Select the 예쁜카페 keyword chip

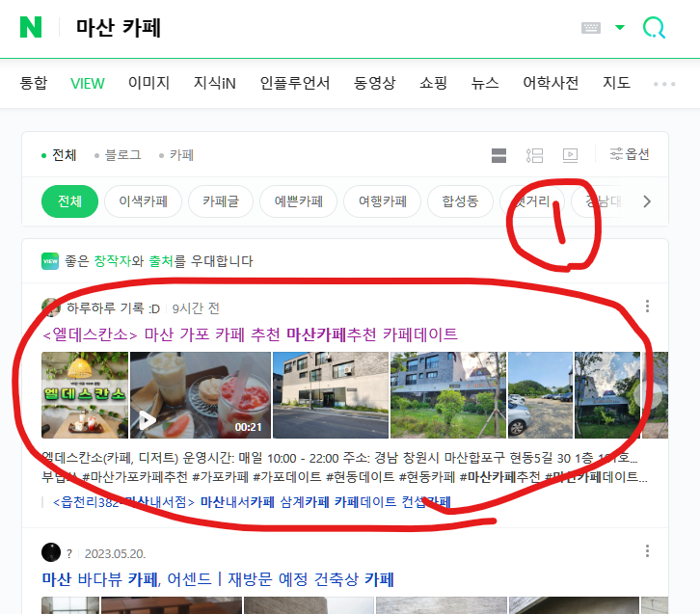(x=299, y=201)
